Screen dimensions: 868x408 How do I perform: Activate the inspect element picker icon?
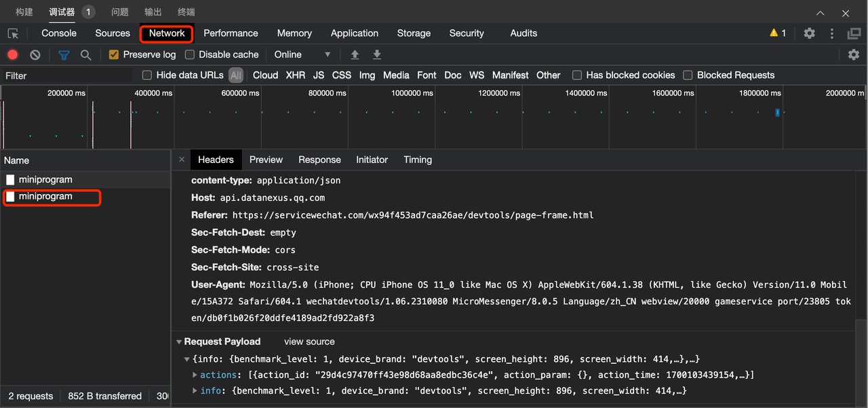[13, 33]
